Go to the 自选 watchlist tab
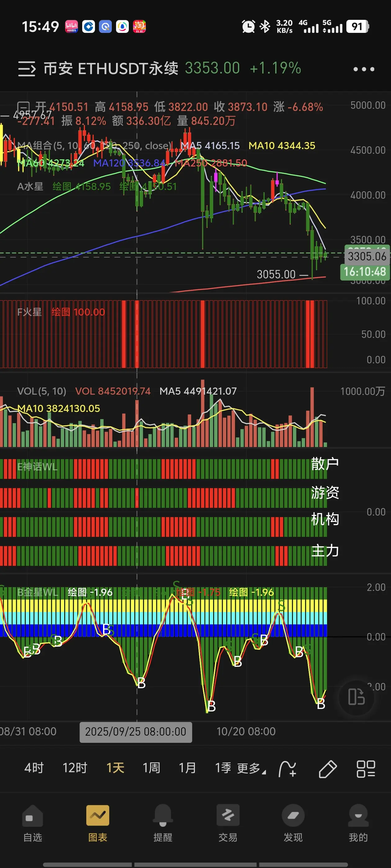391x868 pixels. [33, 823]
